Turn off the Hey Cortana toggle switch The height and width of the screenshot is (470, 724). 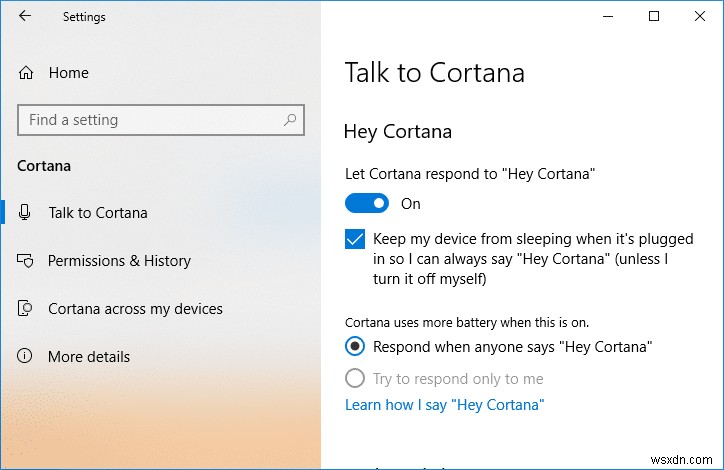367,204
